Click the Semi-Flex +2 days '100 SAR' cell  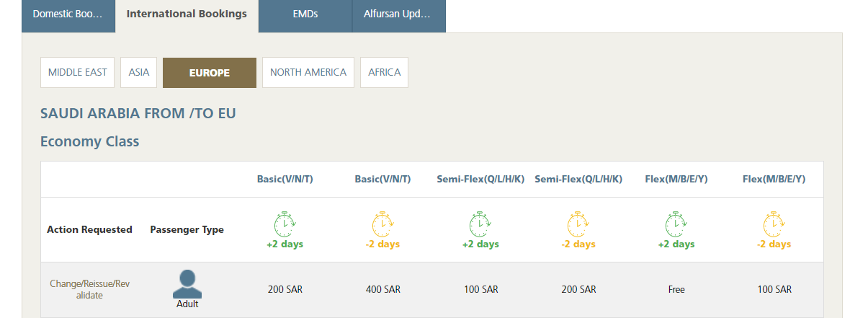[480, 289]
